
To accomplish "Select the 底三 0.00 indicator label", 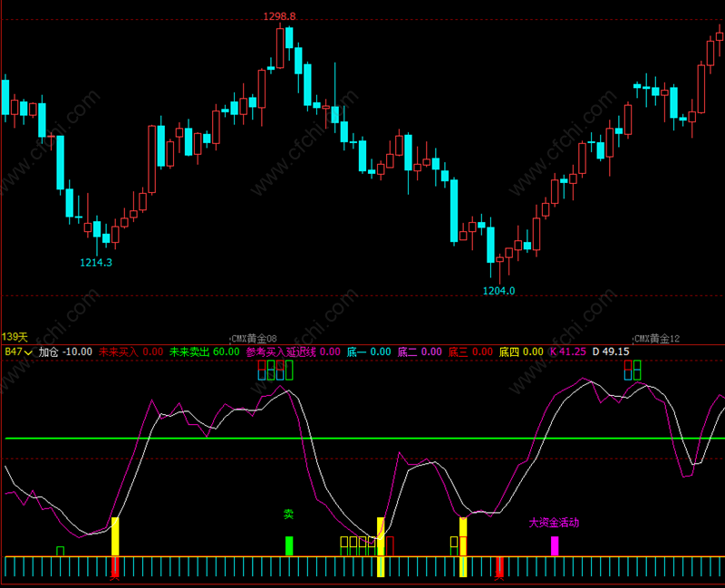I will point(470,352).
